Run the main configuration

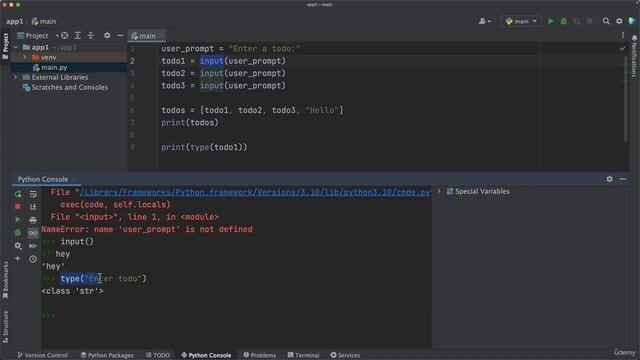(551, 21)
